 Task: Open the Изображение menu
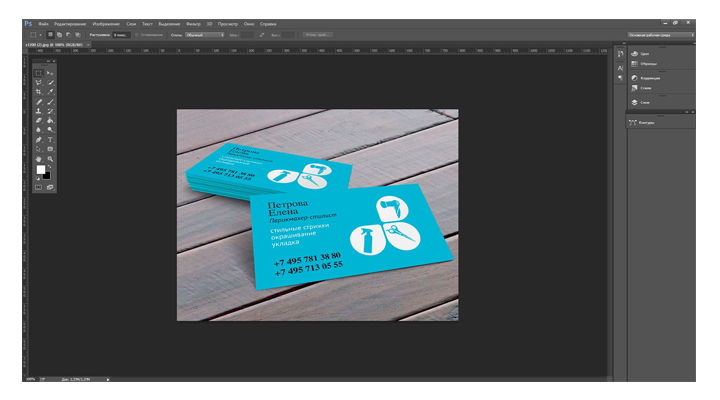106,24
